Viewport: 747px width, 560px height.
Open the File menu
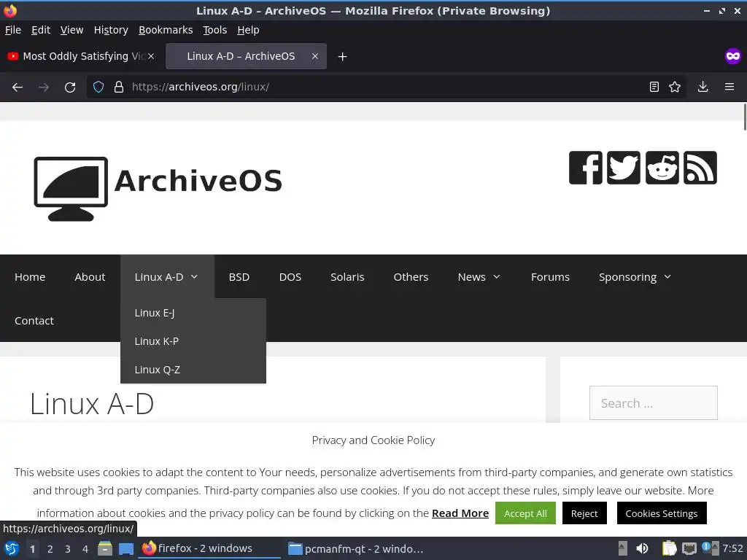(x=13, y=30)
